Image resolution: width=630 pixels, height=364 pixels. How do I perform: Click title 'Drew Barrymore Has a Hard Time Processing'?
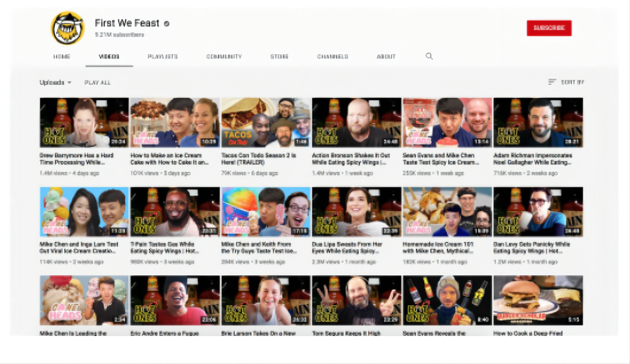coord(76,159)
